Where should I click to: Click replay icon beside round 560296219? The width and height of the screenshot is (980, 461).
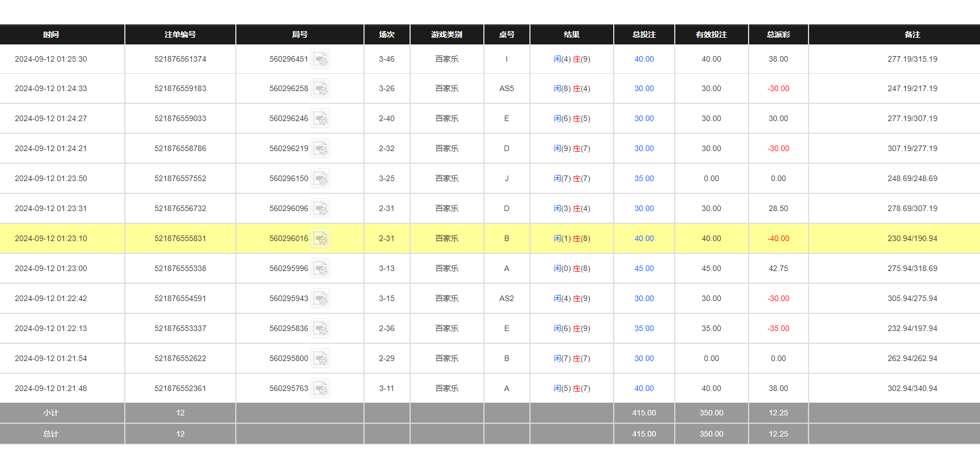[x=320, y=149]
